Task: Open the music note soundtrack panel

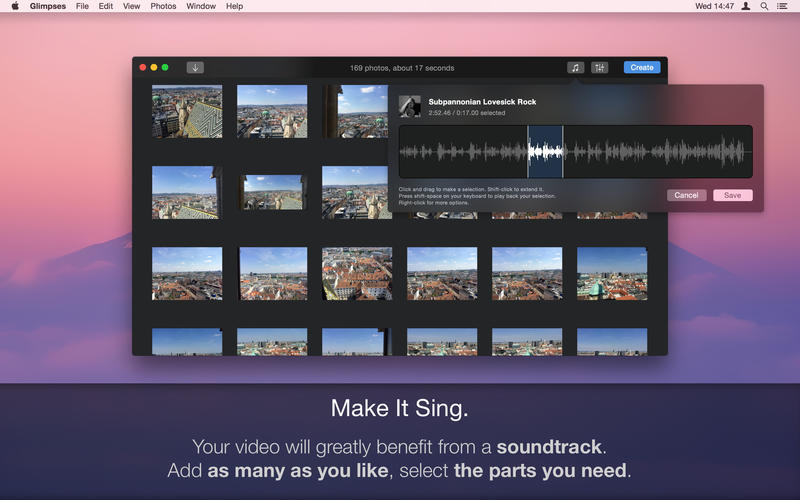Action: point(576,67)
